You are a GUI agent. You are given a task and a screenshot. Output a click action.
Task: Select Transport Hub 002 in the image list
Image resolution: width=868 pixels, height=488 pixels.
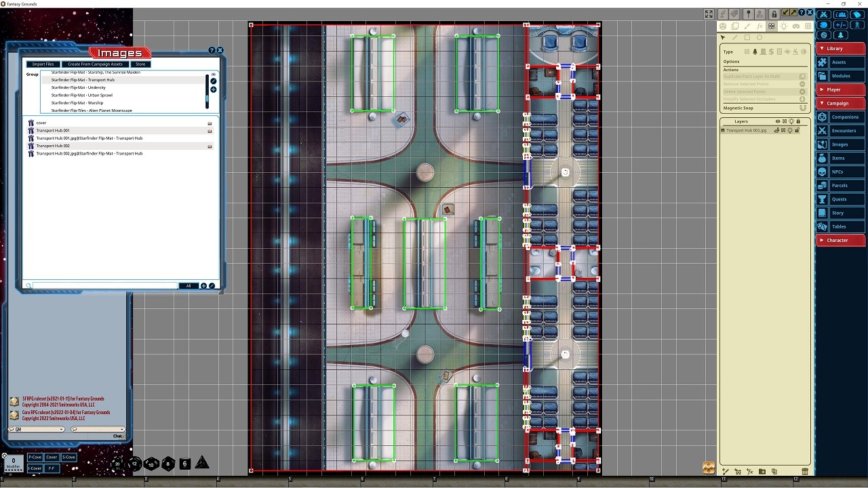53,145
